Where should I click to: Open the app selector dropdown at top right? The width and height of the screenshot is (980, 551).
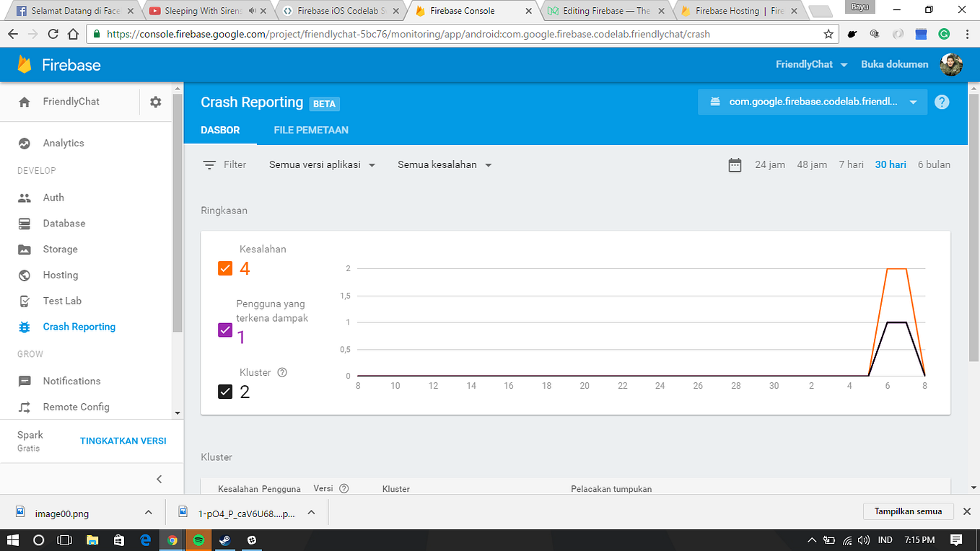812,102
